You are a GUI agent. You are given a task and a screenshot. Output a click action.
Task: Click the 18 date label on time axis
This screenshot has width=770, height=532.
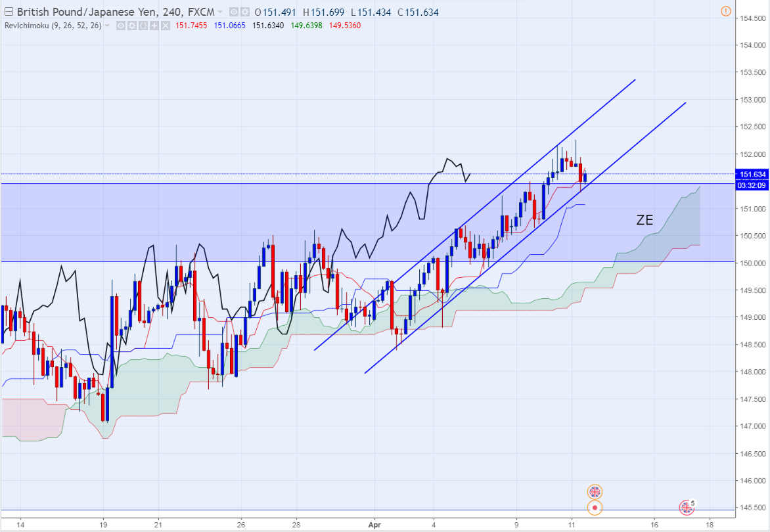pyautogui.click(x=710, y=525)
